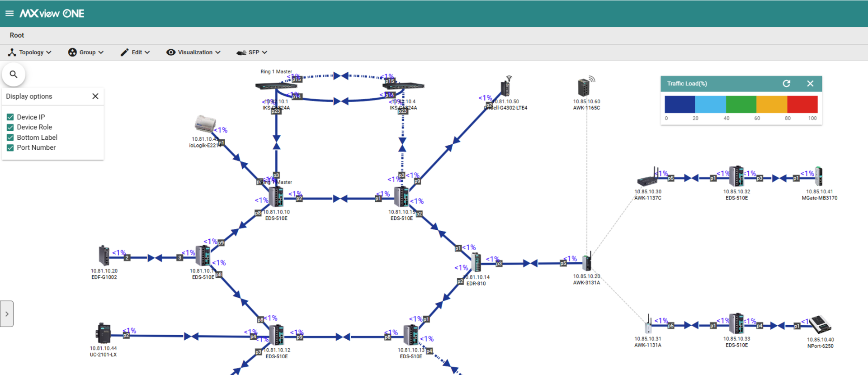Refresh the Traffic Load legend

point(787,84)
